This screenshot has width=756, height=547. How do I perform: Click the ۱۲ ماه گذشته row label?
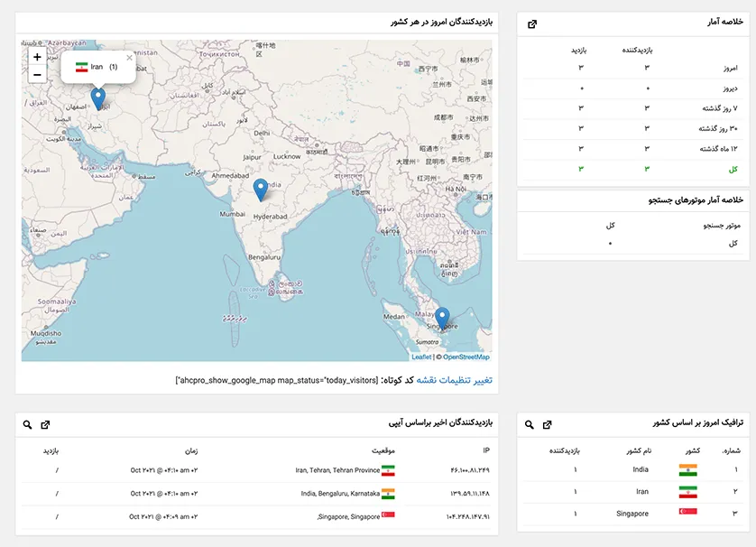point(719,149)
